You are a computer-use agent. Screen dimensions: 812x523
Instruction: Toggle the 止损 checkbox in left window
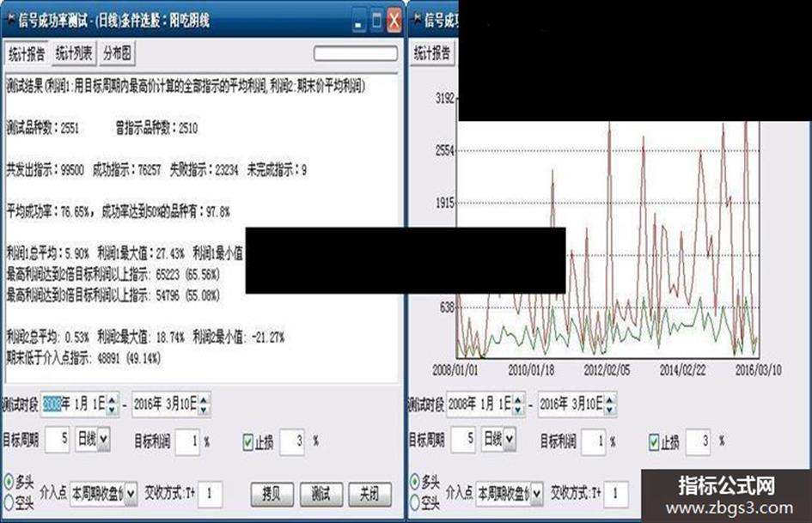[x=248, y=442]
